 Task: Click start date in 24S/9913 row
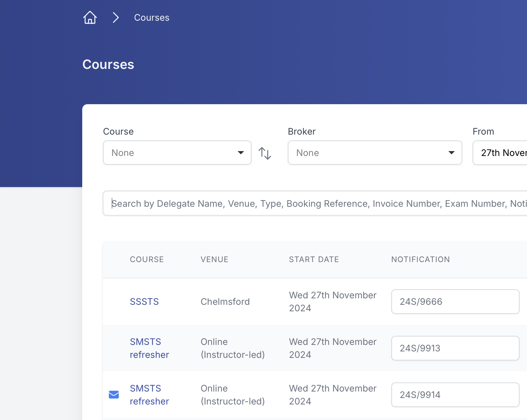tap(333, 348)
